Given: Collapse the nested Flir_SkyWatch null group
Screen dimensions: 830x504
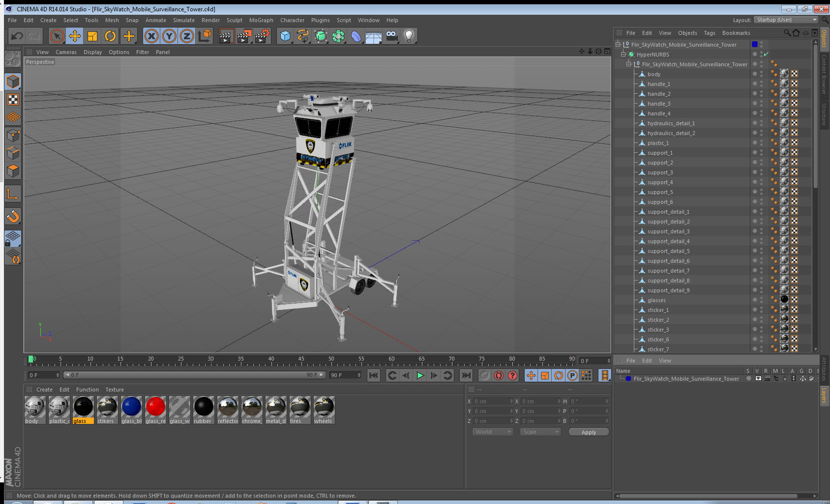Looking at the screenshot, I should (x=629, y=64).
